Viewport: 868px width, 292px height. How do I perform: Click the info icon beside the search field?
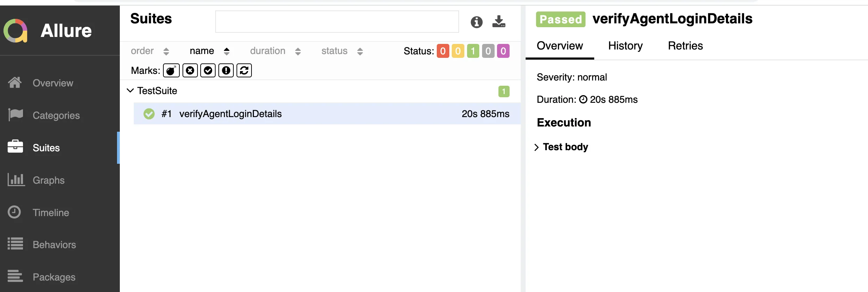tap(476, 22)
